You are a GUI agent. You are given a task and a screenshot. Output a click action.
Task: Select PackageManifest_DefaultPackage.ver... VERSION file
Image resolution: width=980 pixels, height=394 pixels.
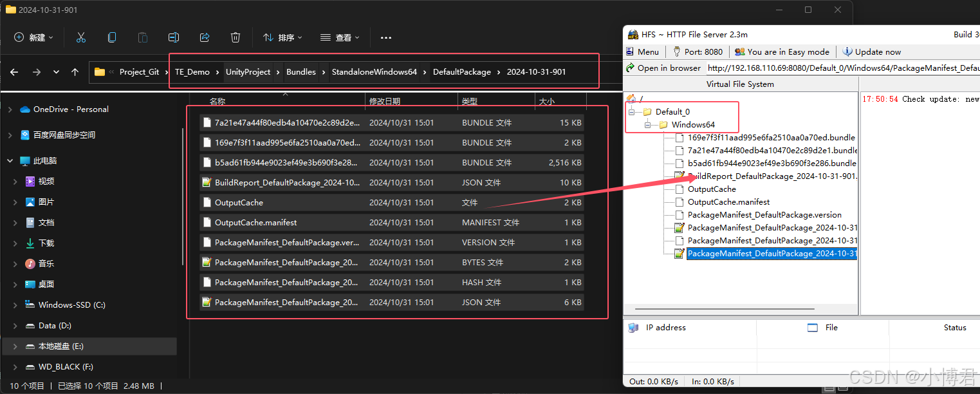coord(391,242)
